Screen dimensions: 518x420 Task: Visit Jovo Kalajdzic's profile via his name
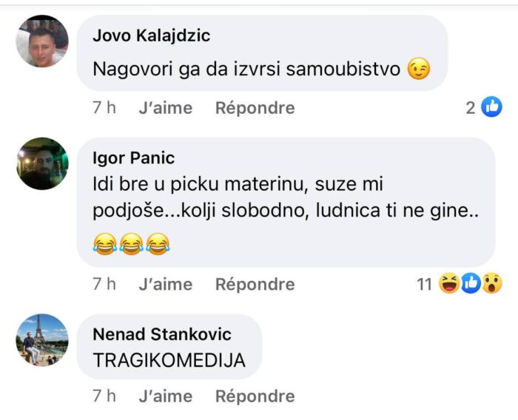[x=152, y=35]
